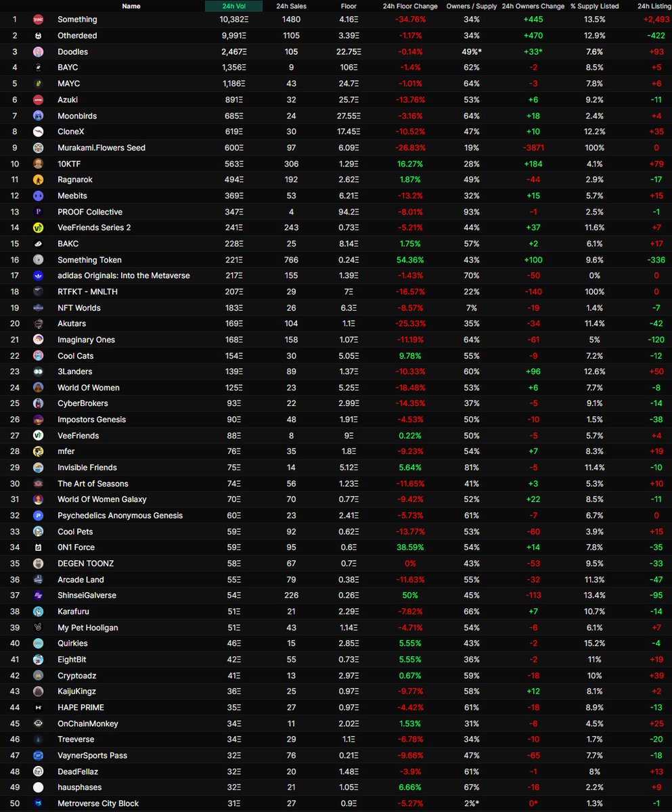Click the 10,382Ξ volume value
This screenshot has height=812, width=672.
[x=233, y=20]
